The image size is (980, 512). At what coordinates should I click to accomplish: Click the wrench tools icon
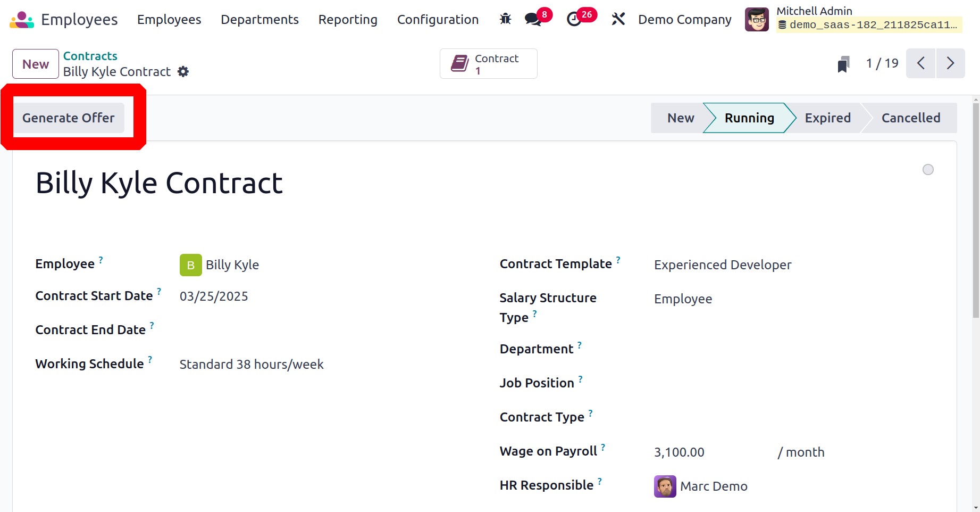[618, 20]
